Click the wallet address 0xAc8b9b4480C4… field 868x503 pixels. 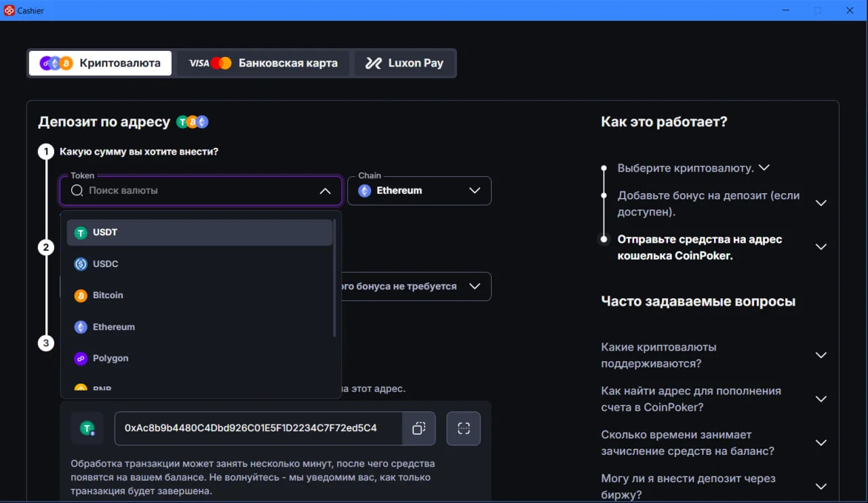(258, 428)
